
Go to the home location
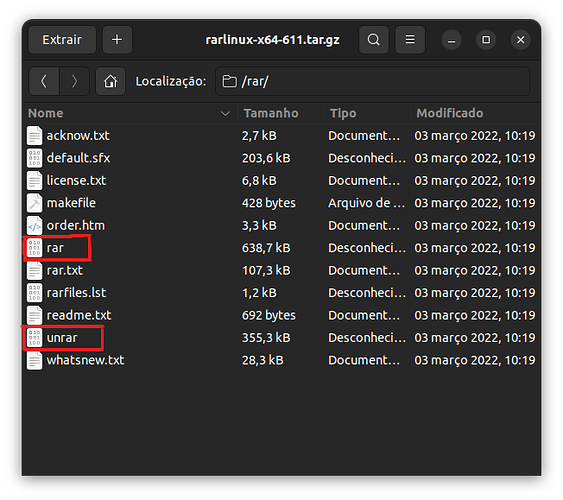110,81
